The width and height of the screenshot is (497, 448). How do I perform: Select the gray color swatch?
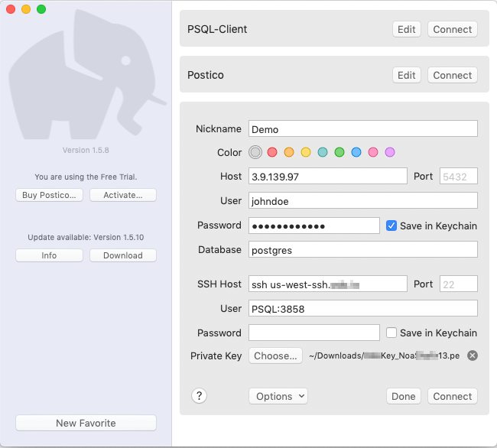(255, 152)
